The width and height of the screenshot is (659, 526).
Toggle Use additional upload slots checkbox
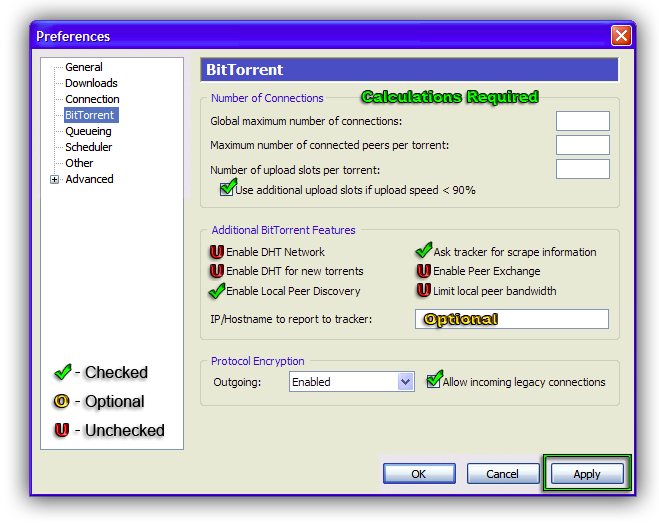227,189
